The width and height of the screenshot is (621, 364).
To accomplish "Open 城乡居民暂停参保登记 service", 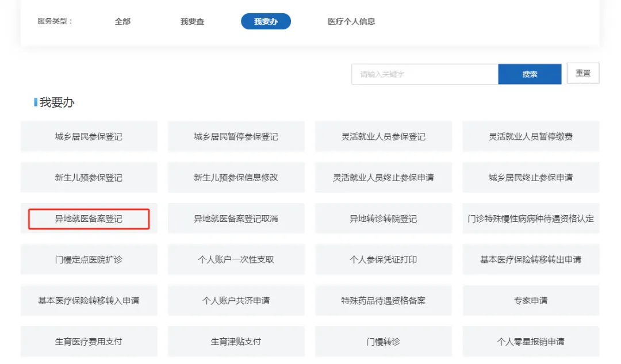I will pyautogui.click(x=236, y=137).
